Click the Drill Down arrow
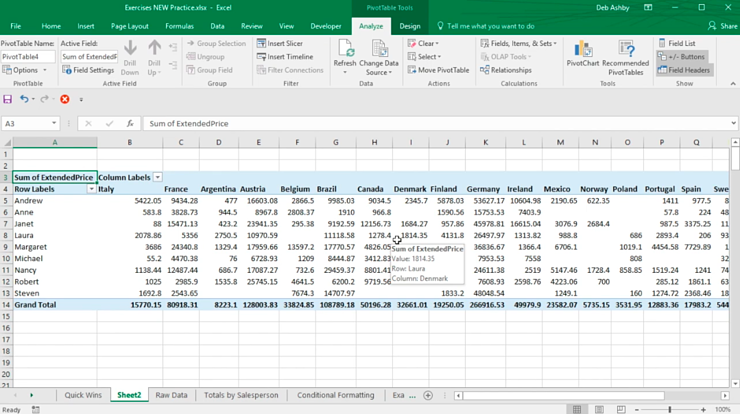This screenshot has height=414, width=740. click(130, 58)
